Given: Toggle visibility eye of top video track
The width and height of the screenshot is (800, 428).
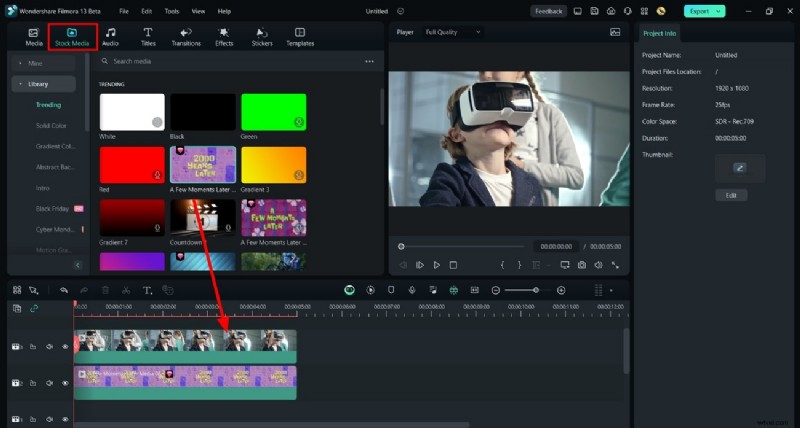Looking at the screenshot, I should coord(65,347).
